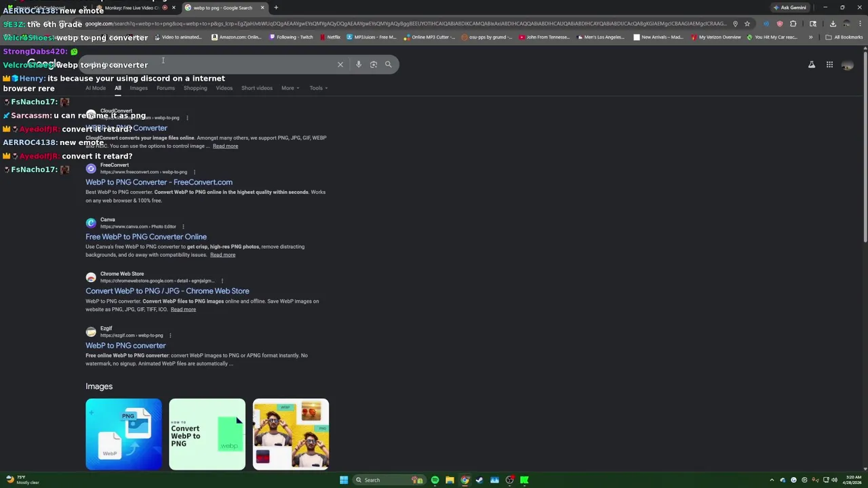868x488 pixels.
Task: Read more on Chrome Web Store snippet
Action: [x=183, y=310]
